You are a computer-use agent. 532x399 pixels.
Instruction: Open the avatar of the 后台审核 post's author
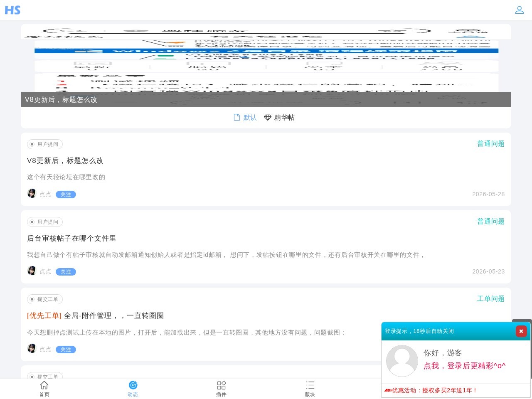32,271
